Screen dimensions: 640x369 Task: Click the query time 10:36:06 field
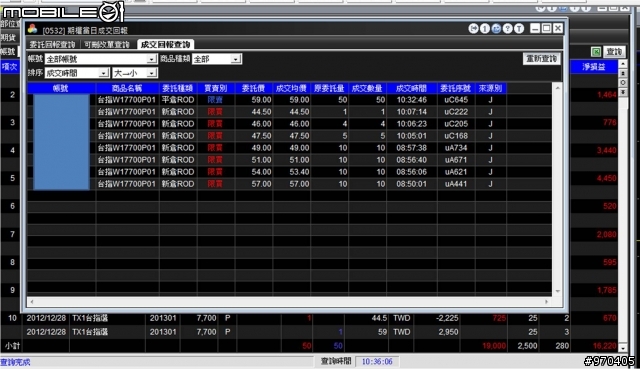tap(377, 362)
